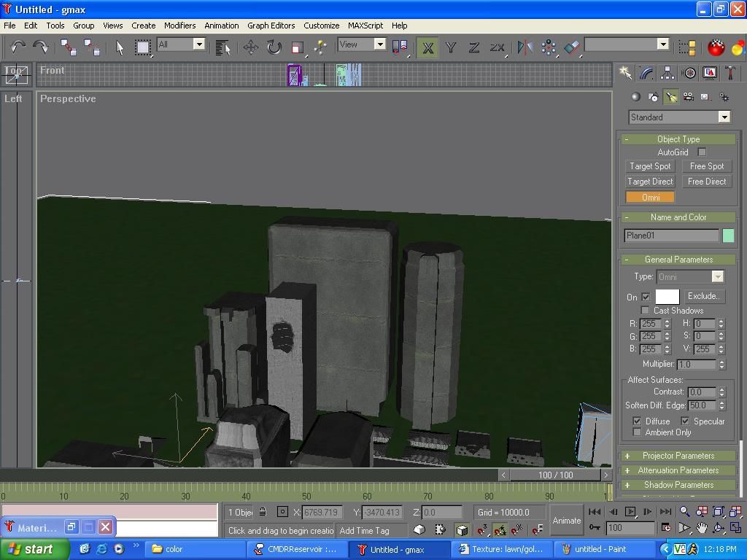Open the File menu

tap(9, 26)
